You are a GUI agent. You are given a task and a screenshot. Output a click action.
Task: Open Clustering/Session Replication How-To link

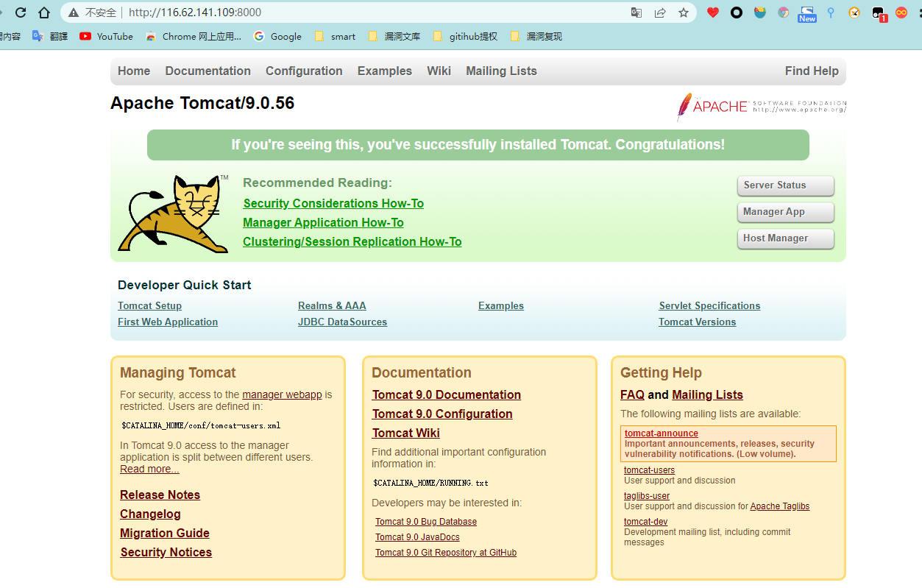[x=352, y=241]
